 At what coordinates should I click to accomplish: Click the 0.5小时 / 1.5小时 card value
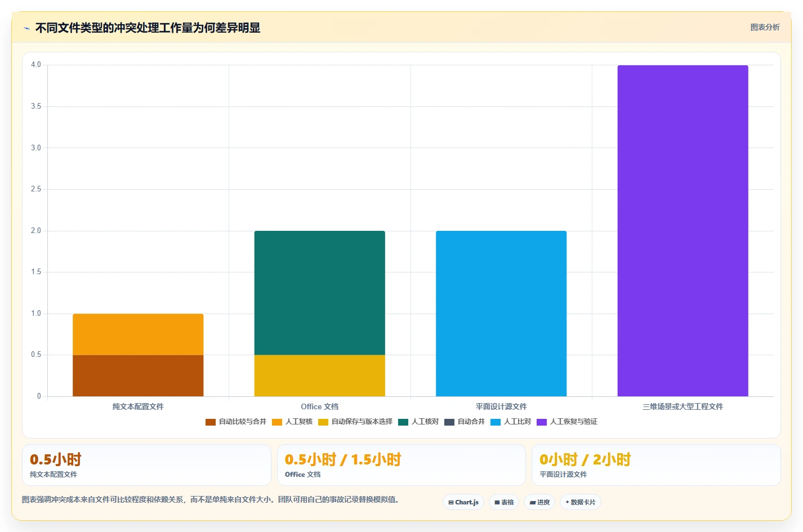(x=343, y=459)
